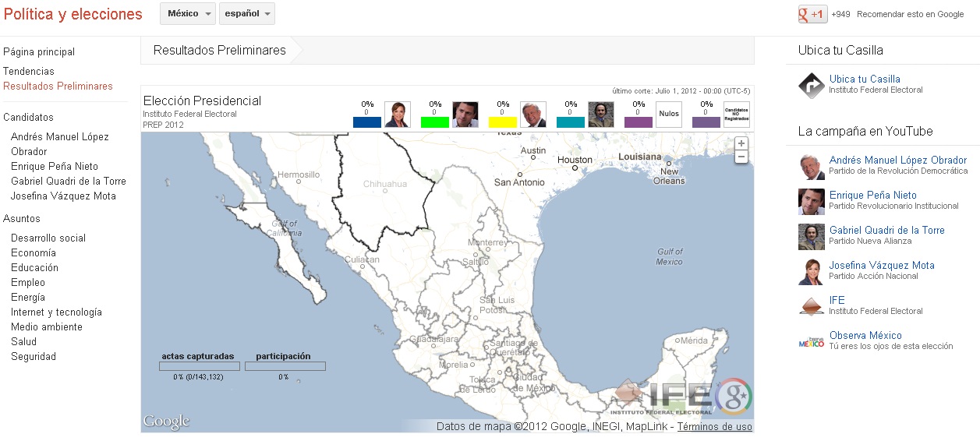
Task: Open Enrique Peña Nieto YouTube campaign link
Action: tap(873, 196)
